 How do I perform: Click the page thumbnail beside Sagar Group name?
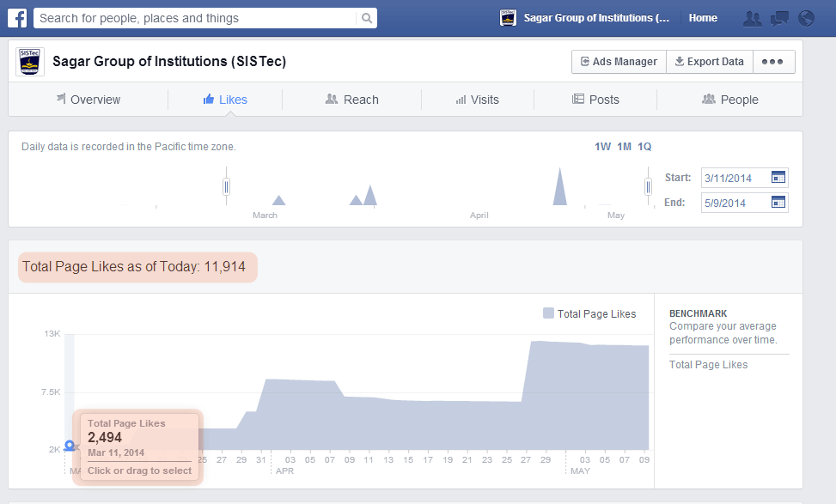tap(508, 17)
